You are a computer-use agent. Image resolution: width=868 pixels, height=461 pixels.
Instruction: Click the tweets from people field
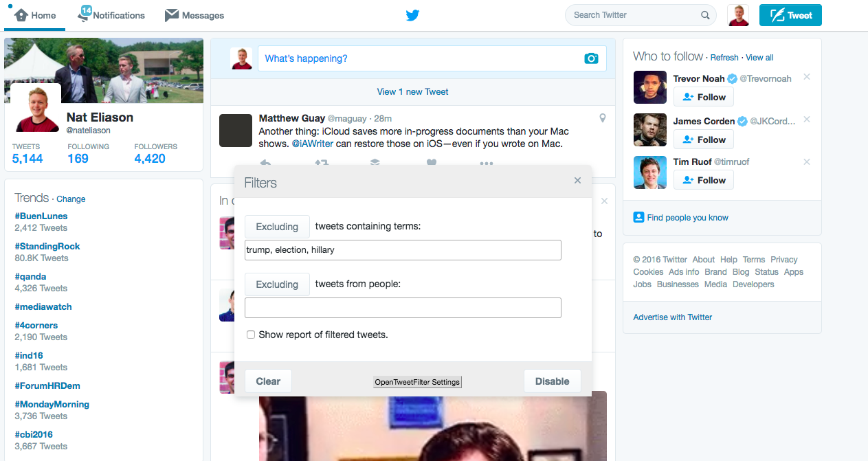(403, 308)
